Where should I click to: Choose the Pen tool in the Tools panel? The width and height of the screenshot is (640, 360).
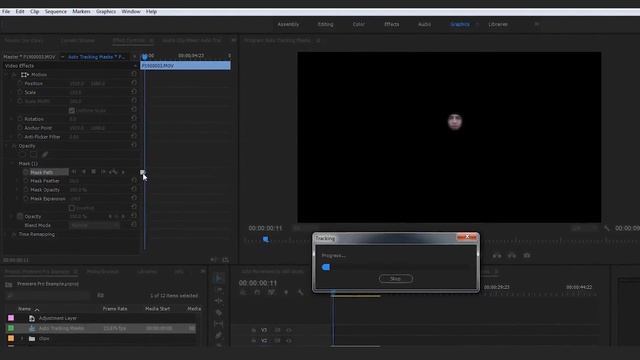(219, 335)
